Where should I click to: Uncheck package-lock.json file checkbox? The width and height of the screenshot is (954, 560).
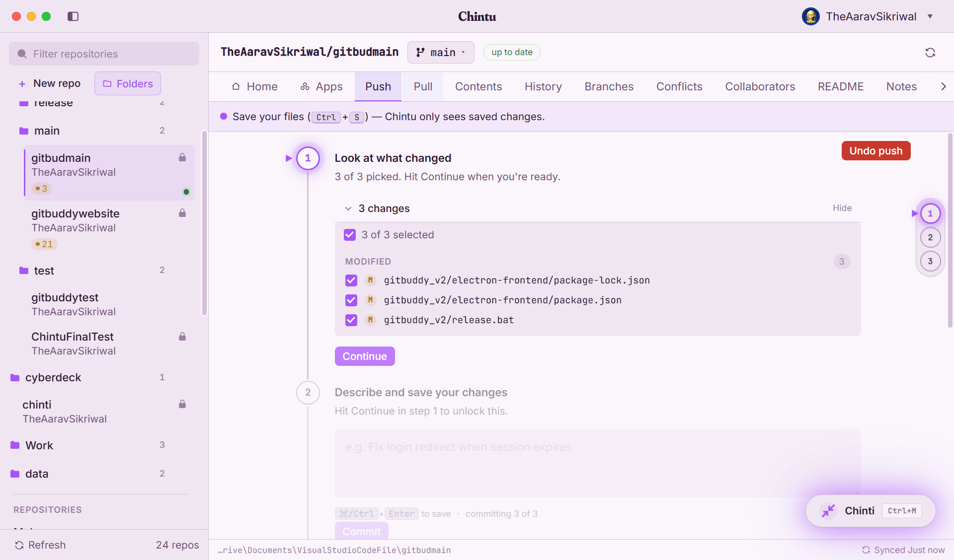(351, 280)
